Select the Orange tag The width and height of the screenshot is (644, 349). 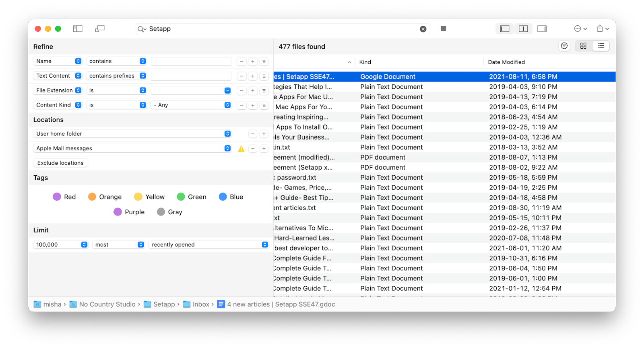click(105, 197)
